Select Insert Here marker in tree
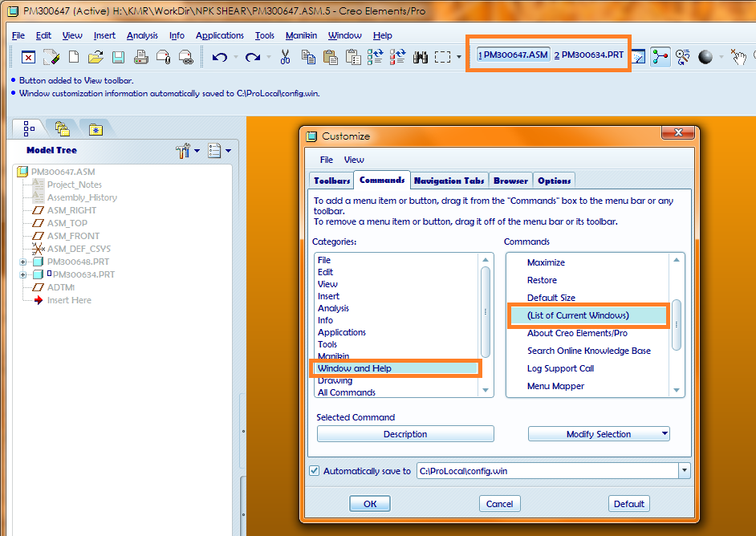Image resolution: width=756 pixels, height=536 pixels. 69,300
